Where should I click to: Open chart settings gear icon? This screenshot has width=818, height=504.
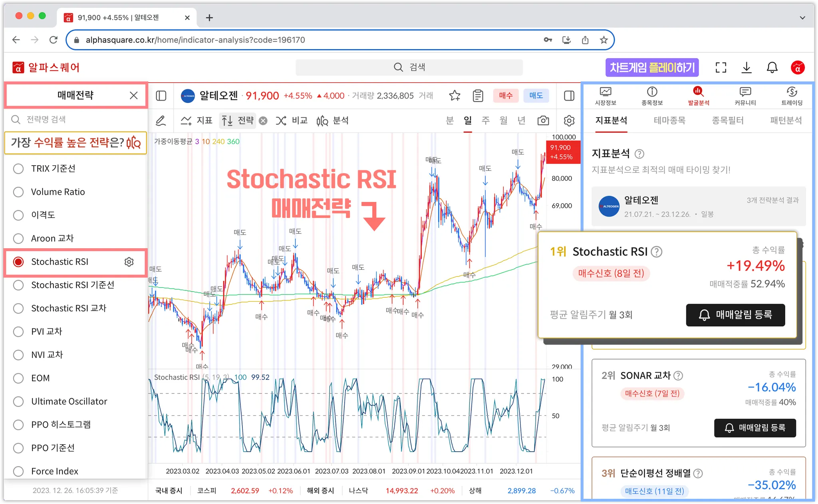click(x=569, y=121)
